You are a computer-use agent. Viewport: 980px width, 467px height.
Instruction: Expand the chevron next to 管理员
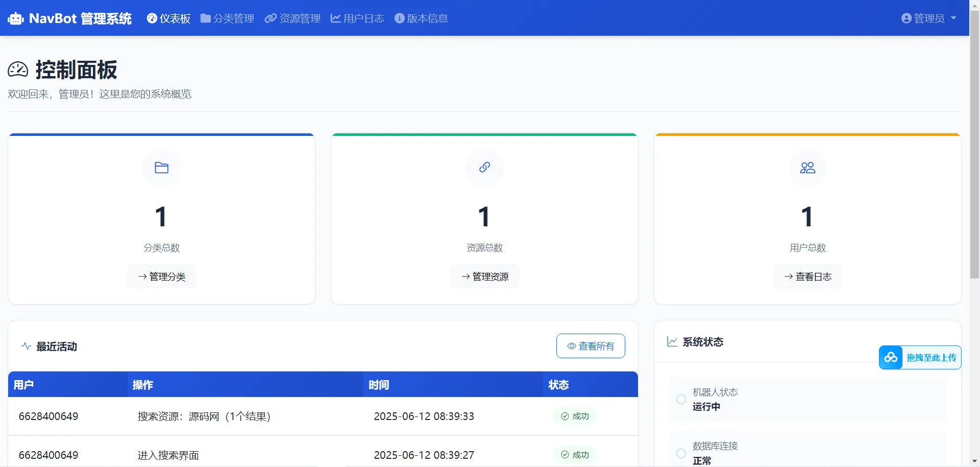pyautogui.click(x=954, y=18)
